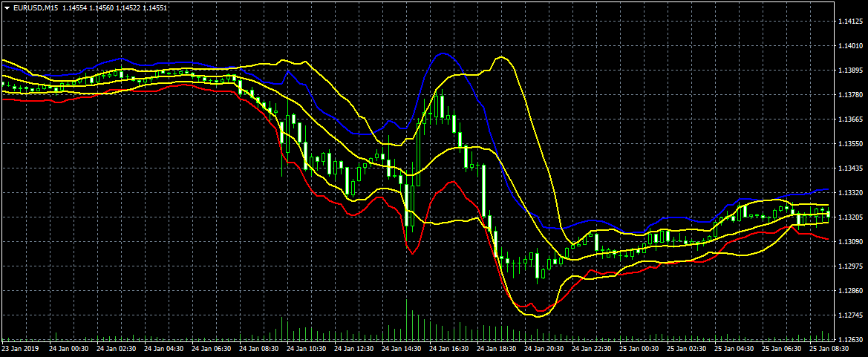Click the 1.13320 price axis label
Image resolution: width=868 pixels, height=357 pixels.
pyautogui.click(x=852, y=193)
